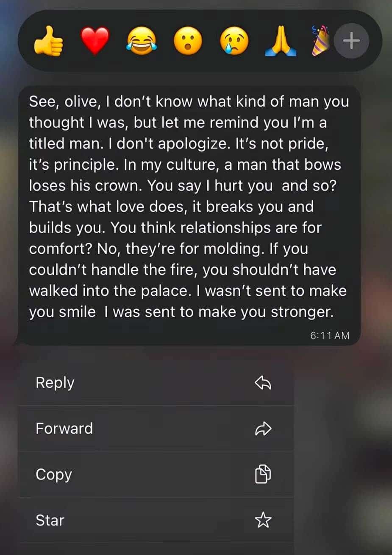Open more emoji reactions with plus button
This screenshot has width=392, height=555.
pos(351,41)
